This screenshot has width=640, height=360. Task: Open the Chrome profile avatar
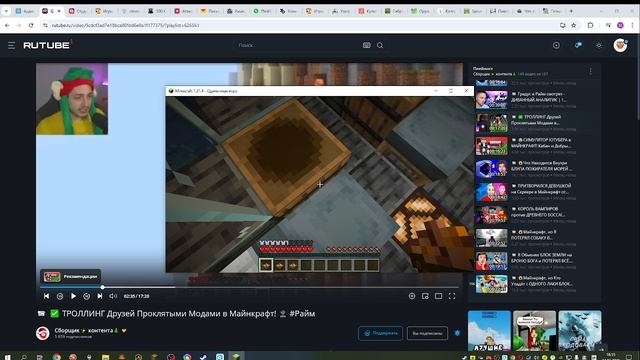(620, 25)
